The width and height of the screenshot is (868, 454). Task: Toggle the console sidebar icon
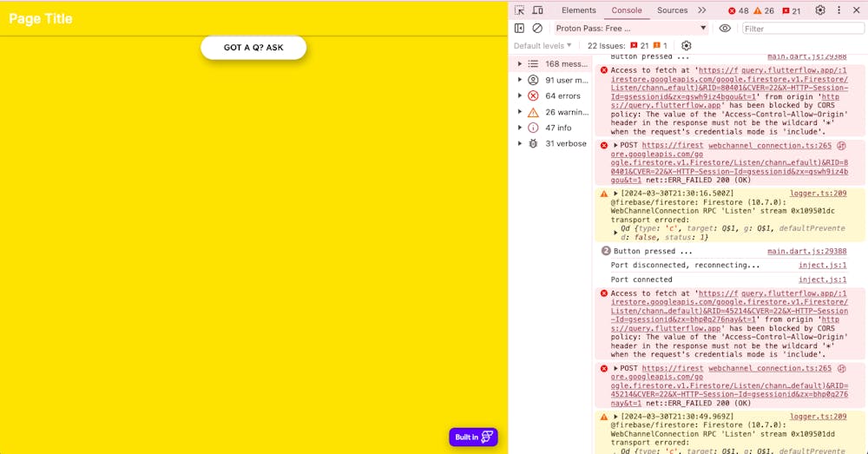click(519, 29)
